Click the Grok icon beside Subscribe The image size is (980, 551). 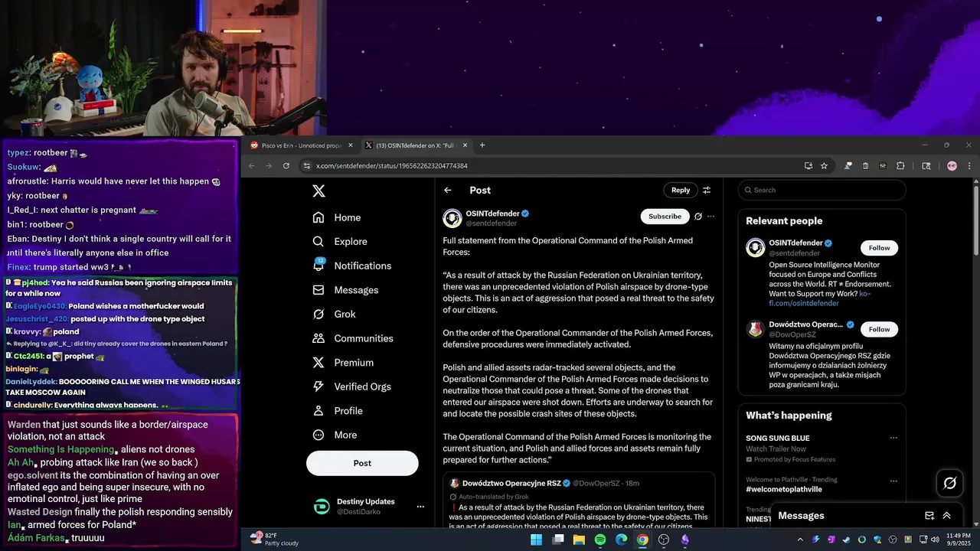coord(698,217)
